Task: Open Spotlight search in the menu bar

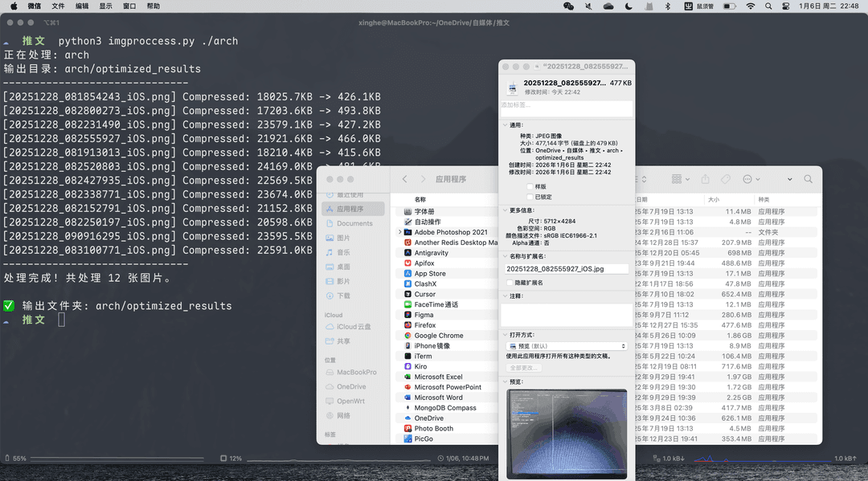Action: pos(768,6)
